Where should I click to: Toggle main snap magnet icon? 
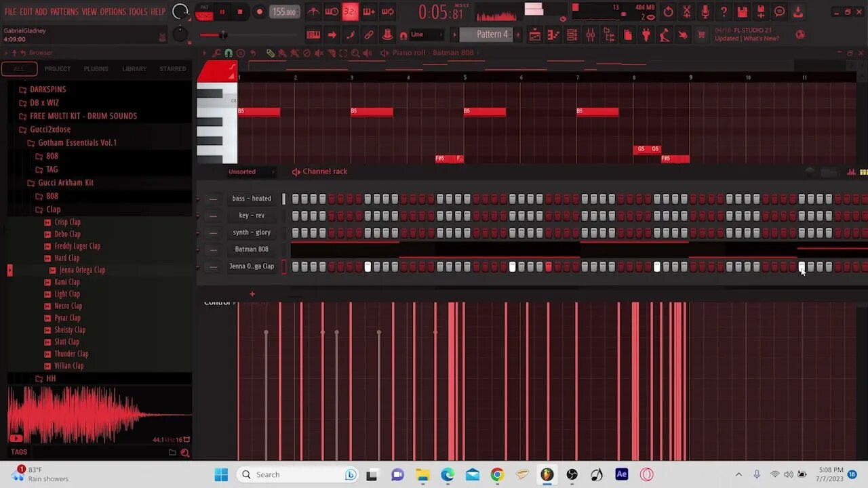(403, 35)
